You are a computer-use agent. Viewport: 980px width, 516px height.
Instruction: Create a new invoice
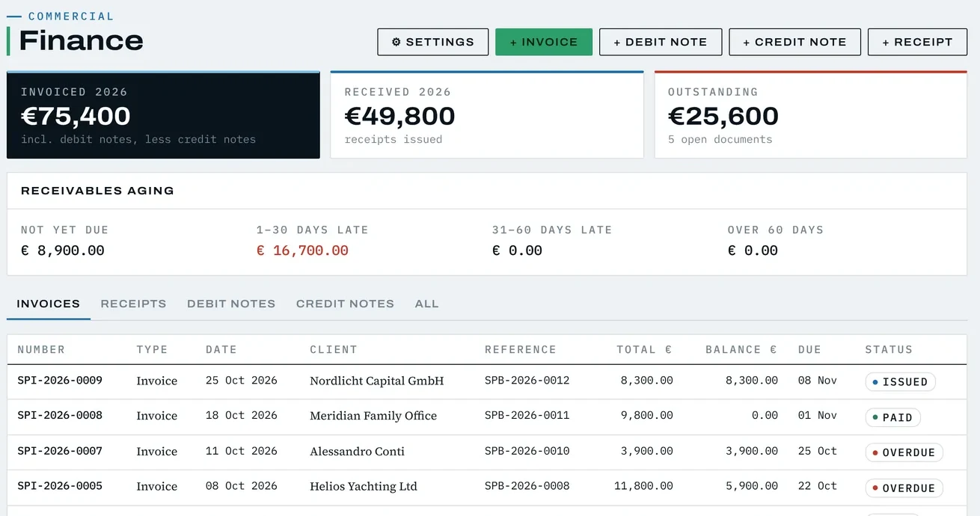[x=544, y=42]
